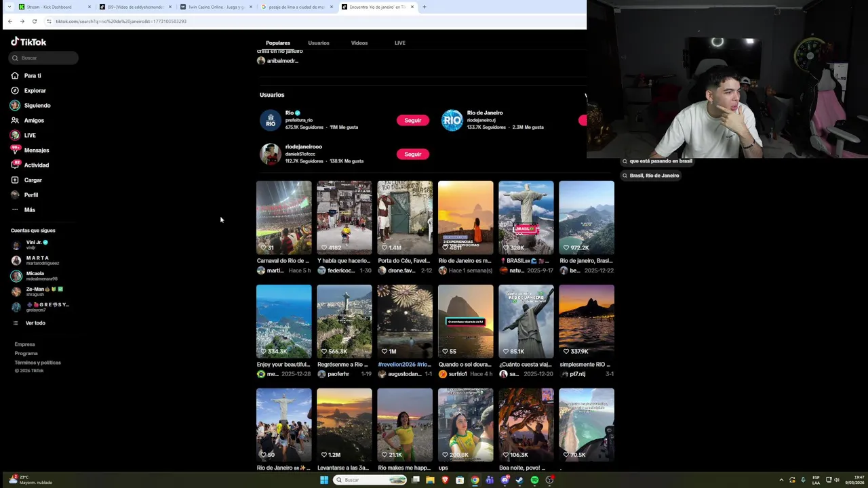Screen dimensions: 868x488
Task: Switch to the Videos tab
Action: 359,43
